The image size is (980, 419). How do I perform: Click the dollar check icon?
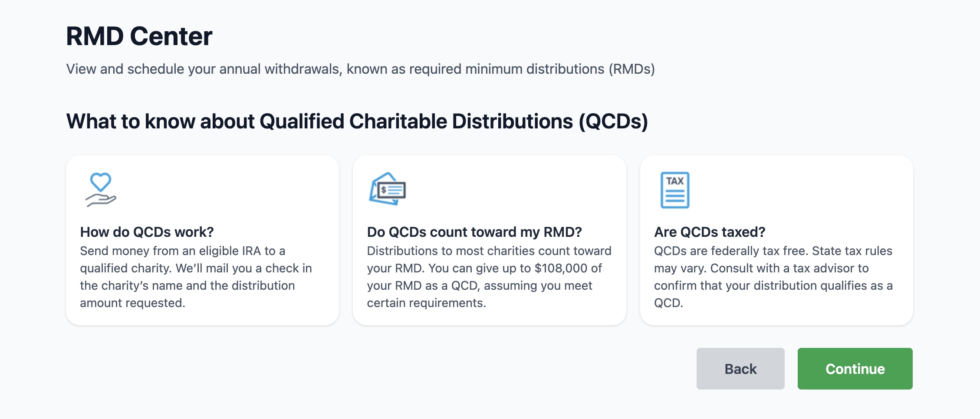coord(387,189)
